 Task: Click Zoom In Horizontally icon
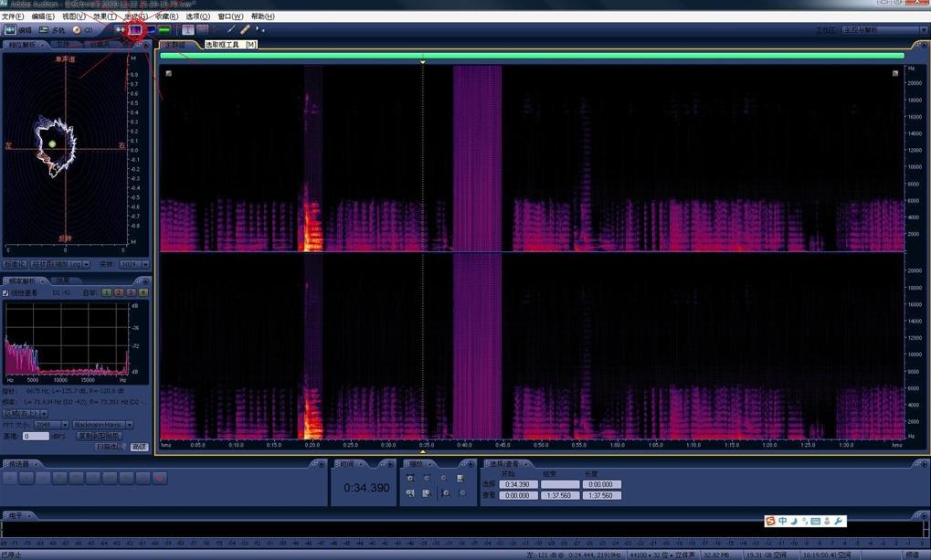pyautogui.click(x=410, y=478)
